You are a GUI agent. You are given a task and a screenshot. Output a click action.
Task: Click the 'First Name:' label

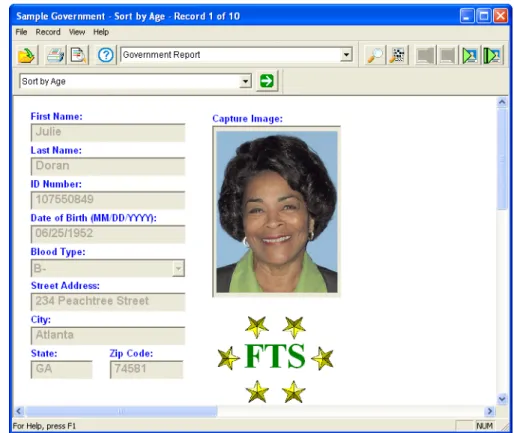tap(57, 116)
